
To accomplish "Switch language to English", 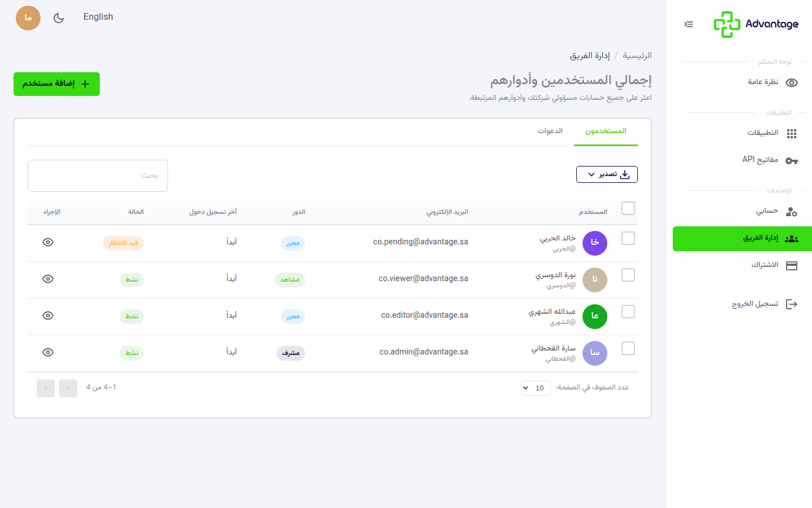I will click(98, 17).
